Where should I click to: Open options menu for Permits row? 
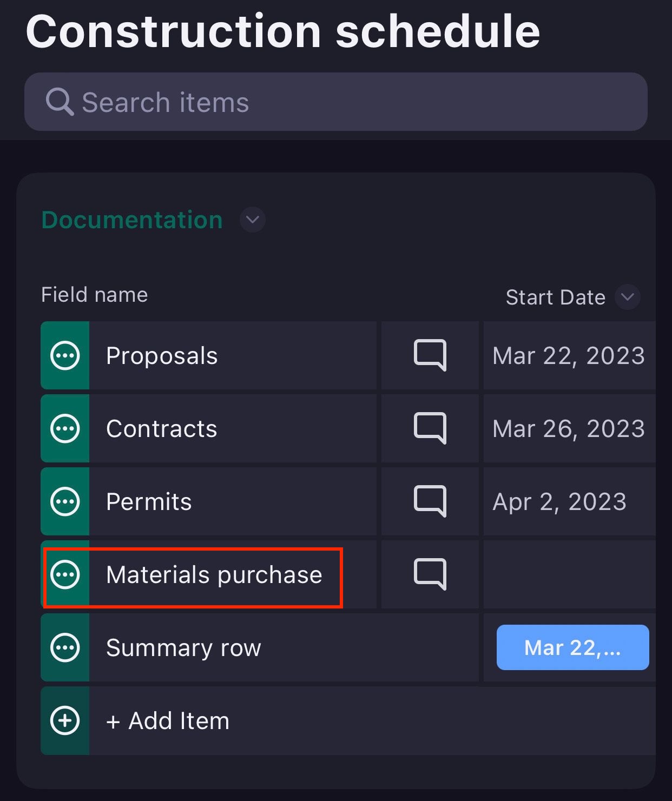65,501
